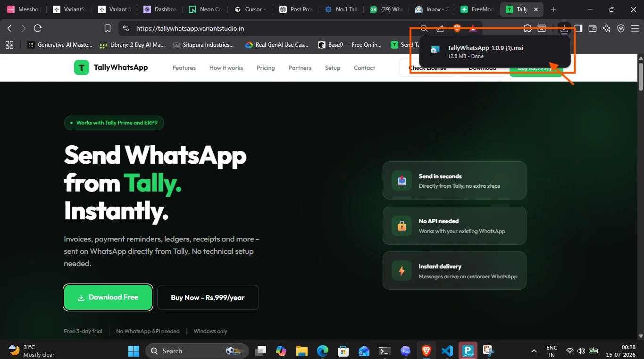Click the page vertical scrollbar
The width and height of the screenshot is (644, 359).
[x=640, y=75]
